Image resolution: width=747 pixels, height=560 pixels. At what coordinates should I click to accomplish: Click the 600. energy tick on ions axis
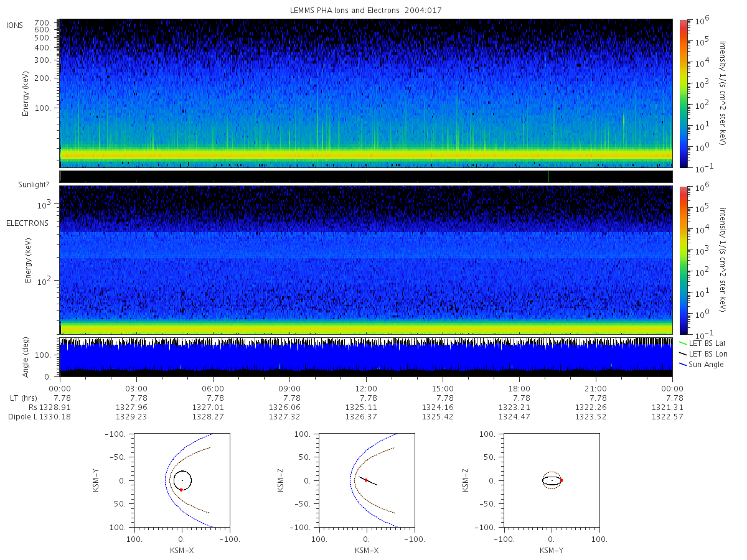coord(42,29)
